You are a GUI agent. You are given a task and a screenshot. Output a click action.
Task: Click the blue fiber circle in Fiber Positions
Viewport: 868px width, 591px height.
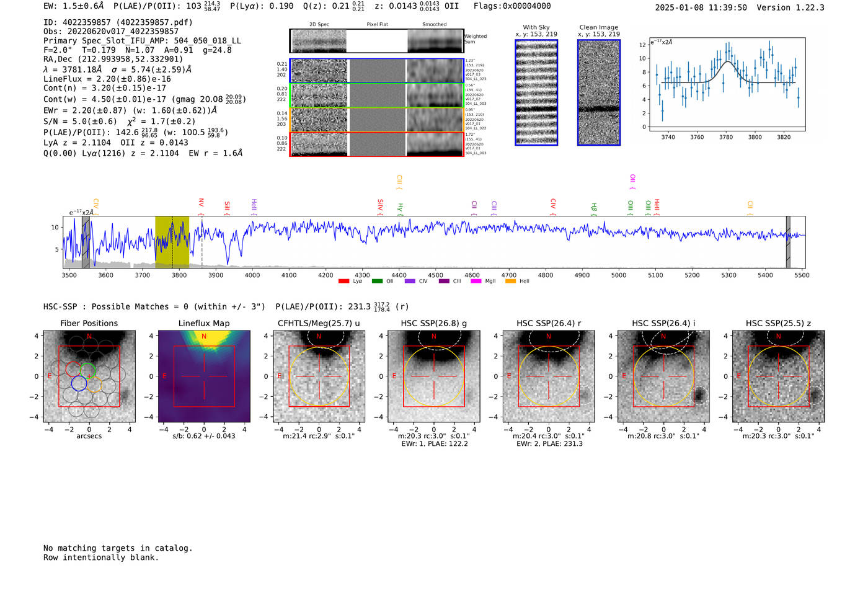tap(79, 383)
